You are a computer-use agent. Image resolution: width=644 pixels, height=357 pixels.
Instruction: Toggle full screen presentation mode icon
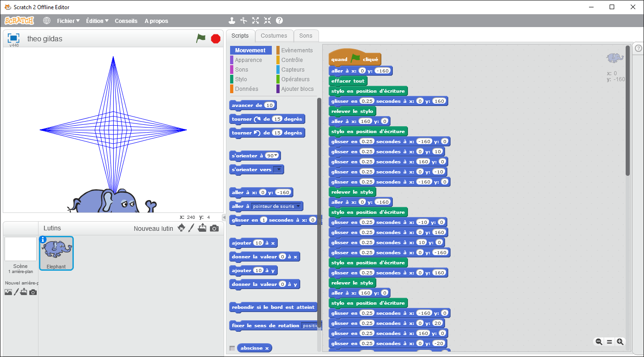point(13,38)
